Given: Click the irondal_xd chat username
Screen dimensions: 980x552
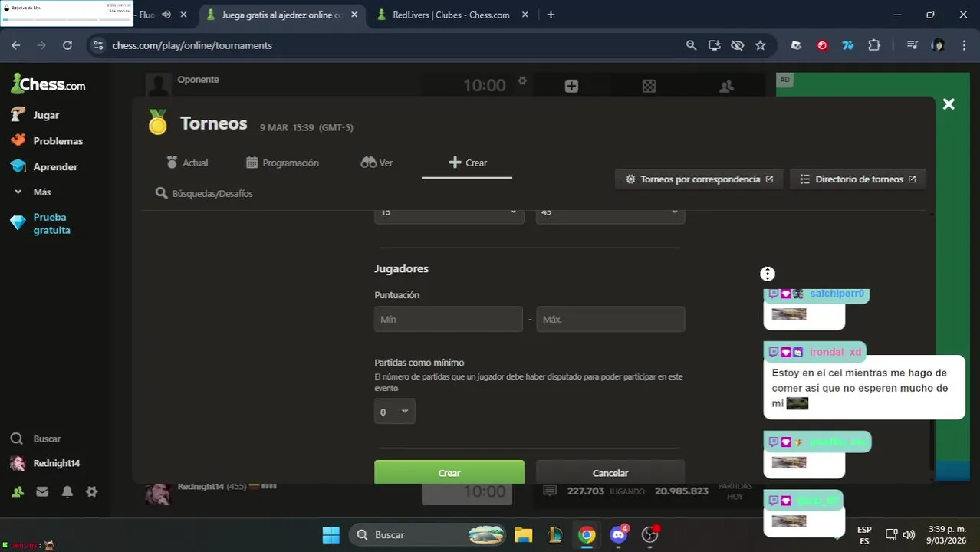Looking at the screenshot, I should 835,352.
